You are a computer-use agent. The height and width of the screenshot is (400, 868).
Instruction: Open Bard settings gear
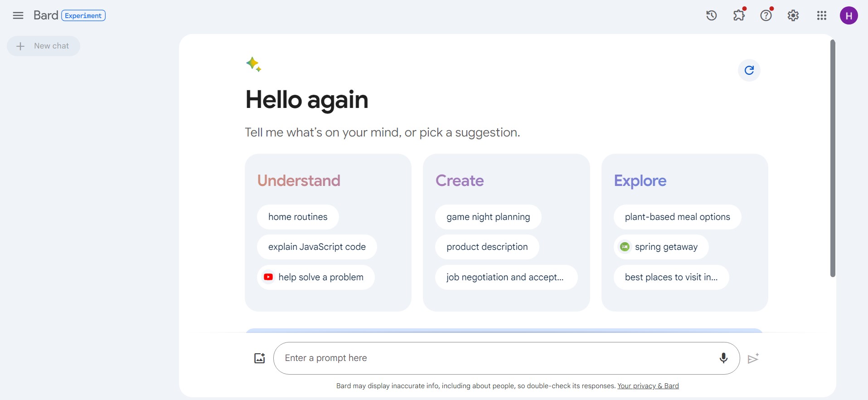point(792,15)
